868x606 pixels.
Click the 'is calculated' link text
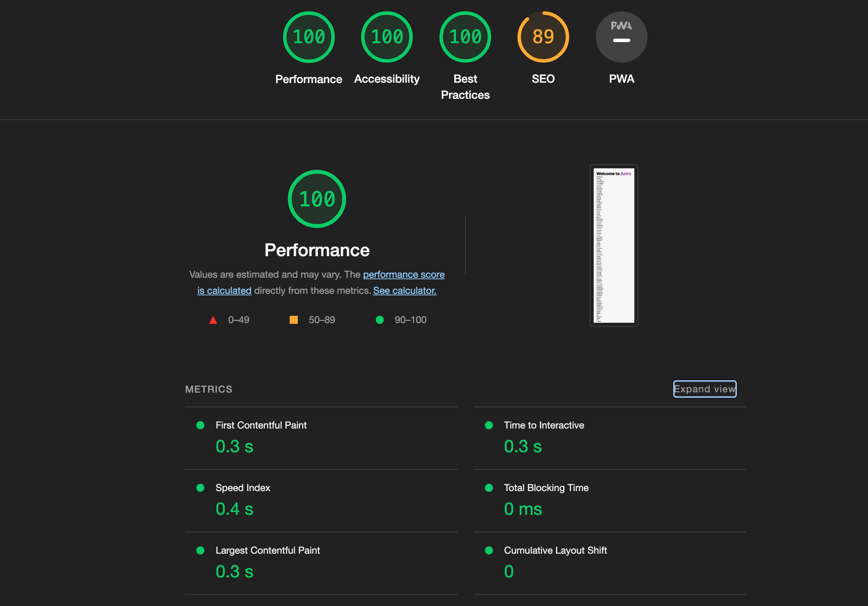(x=224, y=291)
